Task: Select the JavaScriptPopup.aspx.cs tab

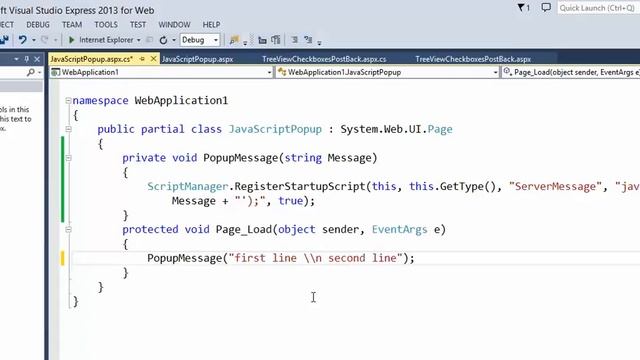Action: pyautogui.click(x=91, y=59)
